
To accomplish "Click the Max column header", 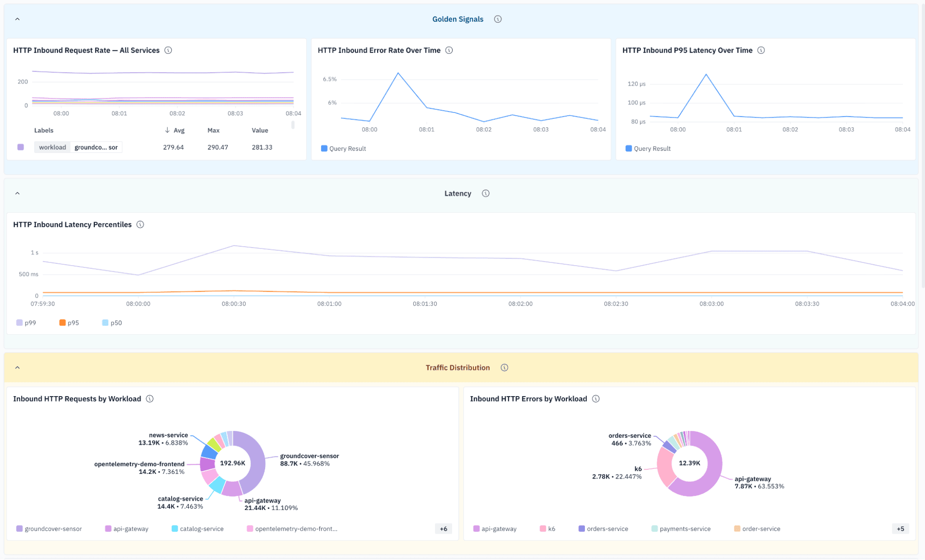I will point(213,131).
